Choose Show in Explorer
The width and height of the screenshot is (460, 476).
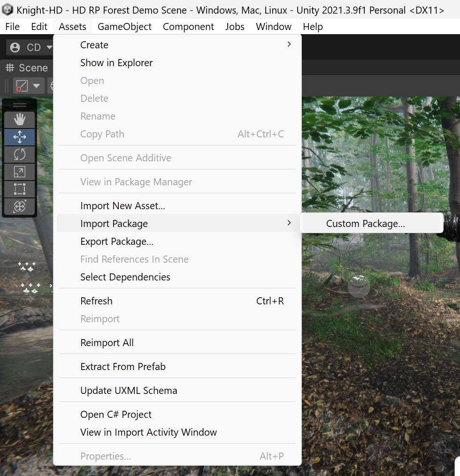pyautogui.click(x=116, y=63)
